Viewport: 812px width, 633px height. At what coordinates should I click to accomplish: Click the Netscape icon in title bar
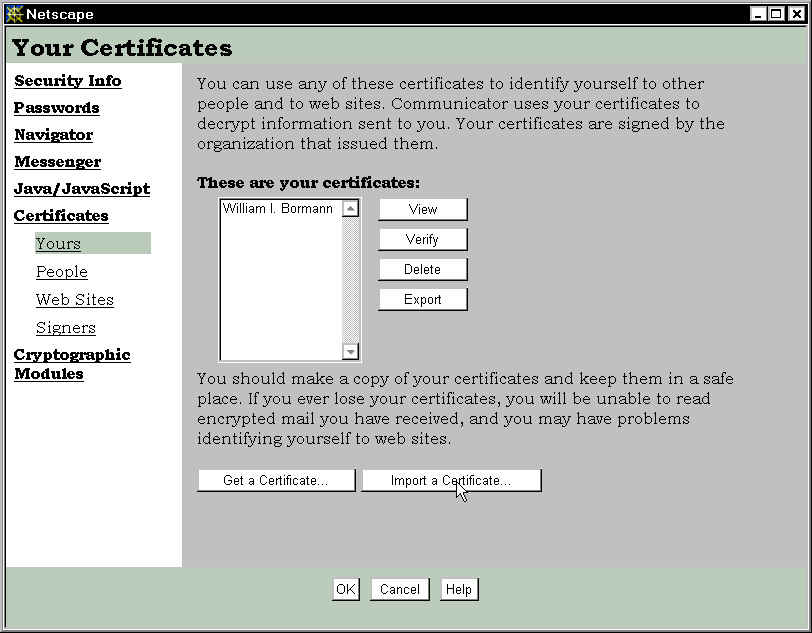point(14,14)
